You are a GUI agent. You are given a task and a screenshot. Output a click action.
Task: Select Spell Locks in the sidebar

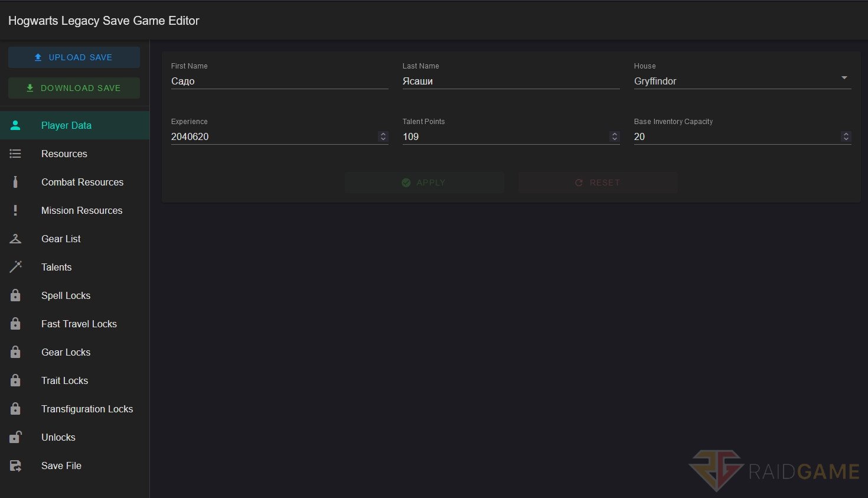pos(74,295)
